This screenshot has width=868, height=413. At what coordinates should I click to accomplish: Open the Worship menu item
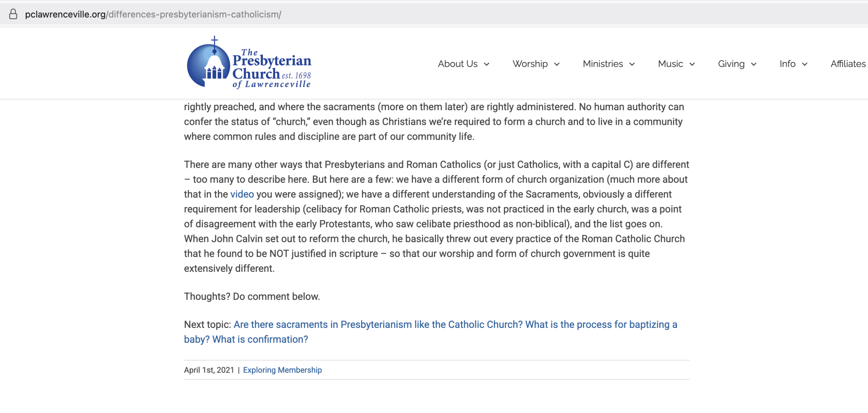tap(530, 64)
